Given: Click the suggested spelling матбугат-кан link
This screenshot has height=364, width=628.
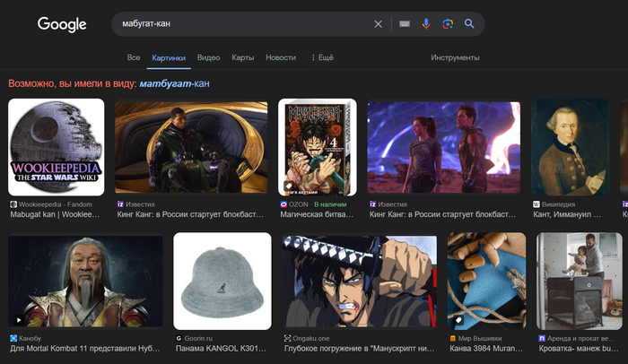Looking at the screenshot, I should tap(172, 83).
